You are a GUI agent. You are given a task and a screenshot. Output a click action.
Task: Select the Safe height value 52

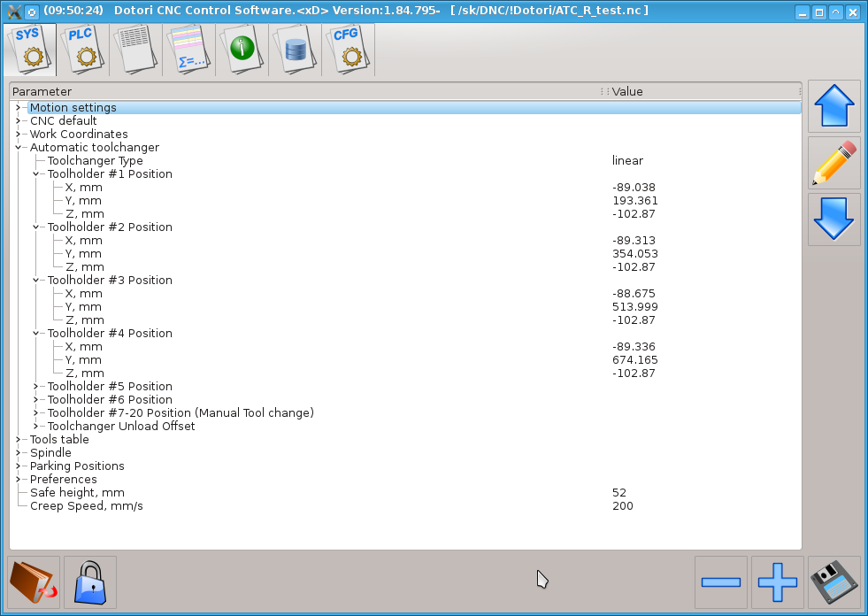pos(618,493)
